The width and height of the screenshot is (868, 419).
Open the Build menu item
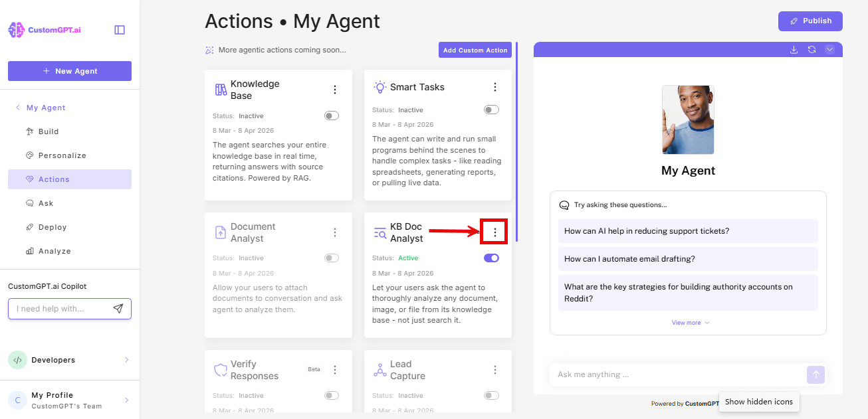[x=70, y=131]
